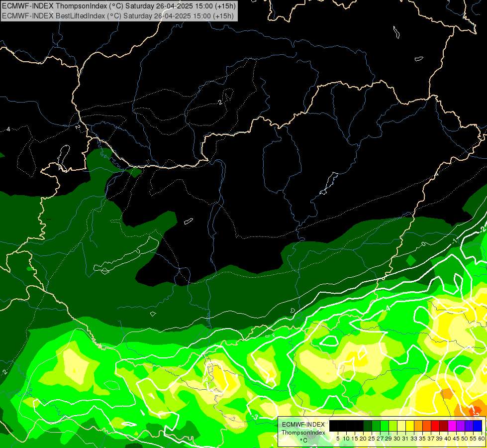Click the BestLiftedIndex title line at top

(118, 16)
